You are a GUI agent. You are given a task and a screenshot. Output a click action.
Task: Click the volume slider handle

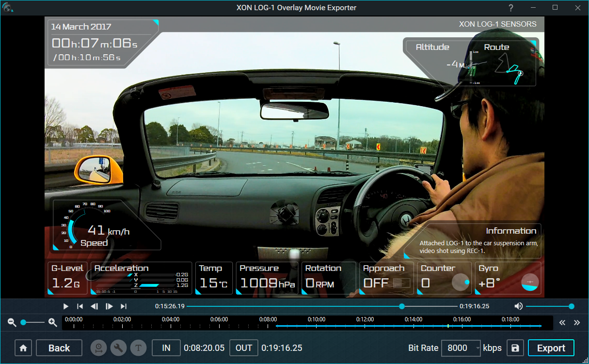572,306
